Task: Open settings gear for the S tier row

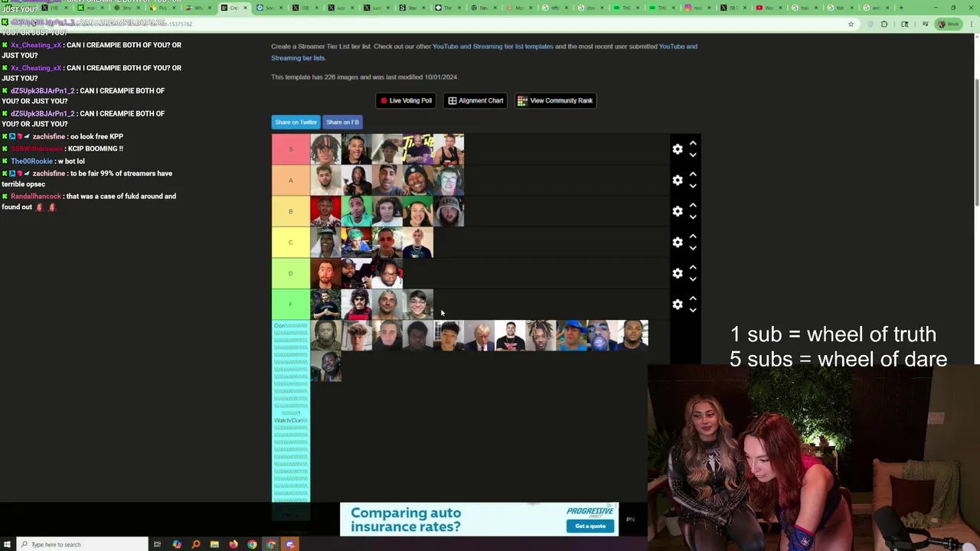Action: 678,149
